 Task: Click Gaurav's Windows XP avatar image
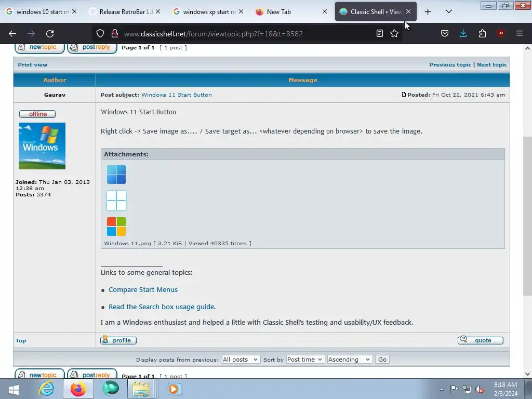pyautogui.click(x=42, y=146)
